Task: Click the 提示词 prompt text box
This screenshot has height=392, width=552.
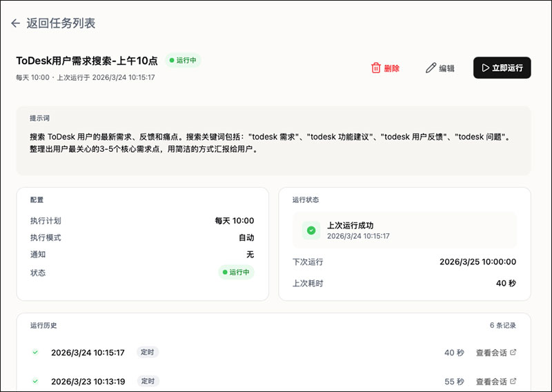Action: (273, 141)
